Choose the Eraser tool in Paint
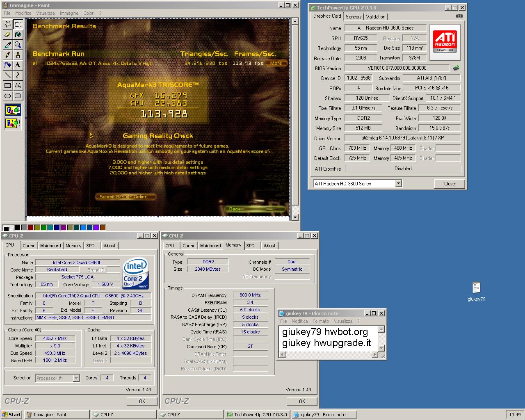 point(8,34)
